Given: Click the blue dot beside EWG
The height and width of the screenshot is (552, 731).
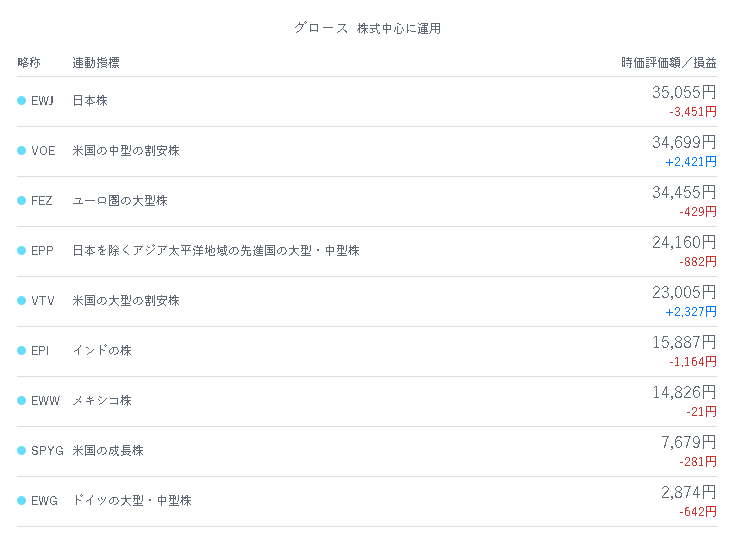Looking at the screenshot, I should (21, 501).
